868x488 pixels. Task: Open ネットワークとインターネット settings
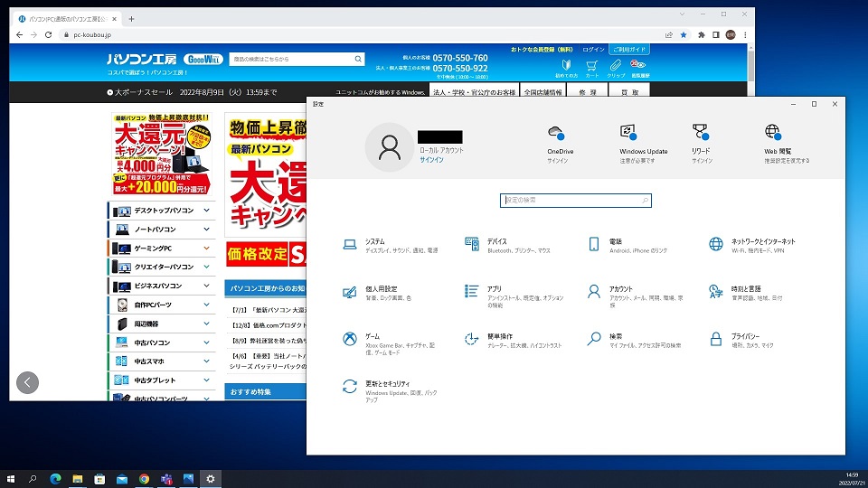[x=763, y=242]
